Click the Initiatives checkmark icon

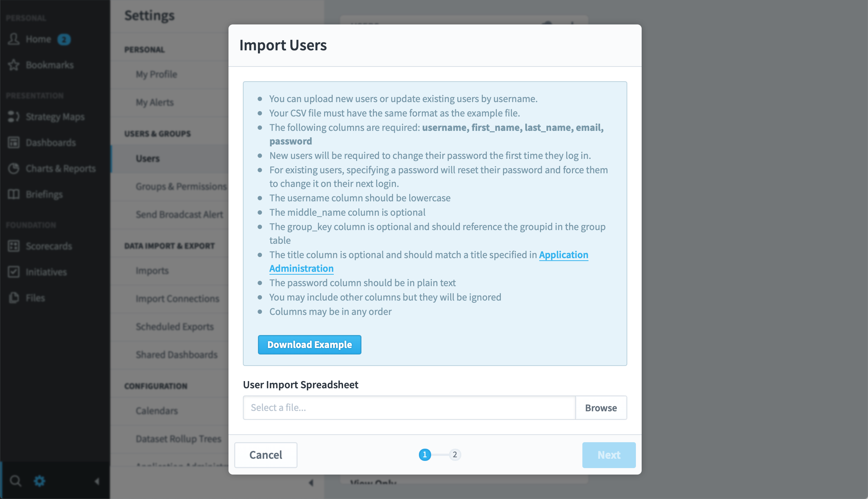pyautogui.click(x=14, y=272)
